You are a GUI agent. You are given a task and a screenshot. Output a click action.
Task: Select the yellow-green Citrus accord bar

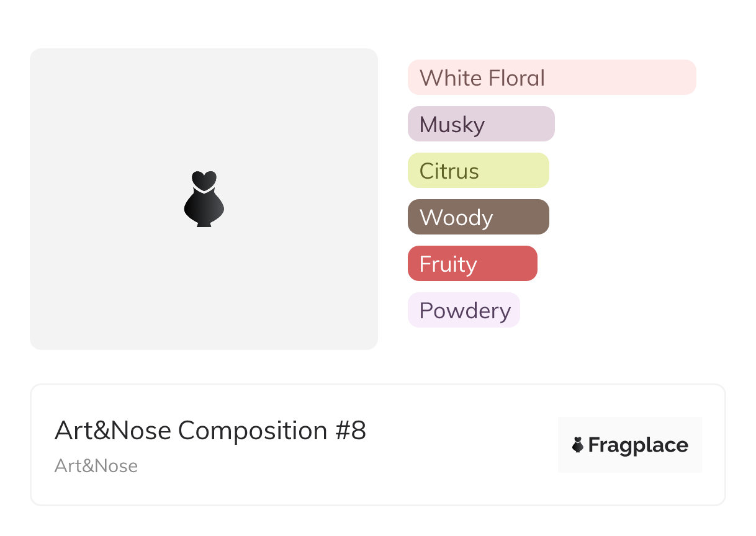pyautogui.click(x=478, y=171)
